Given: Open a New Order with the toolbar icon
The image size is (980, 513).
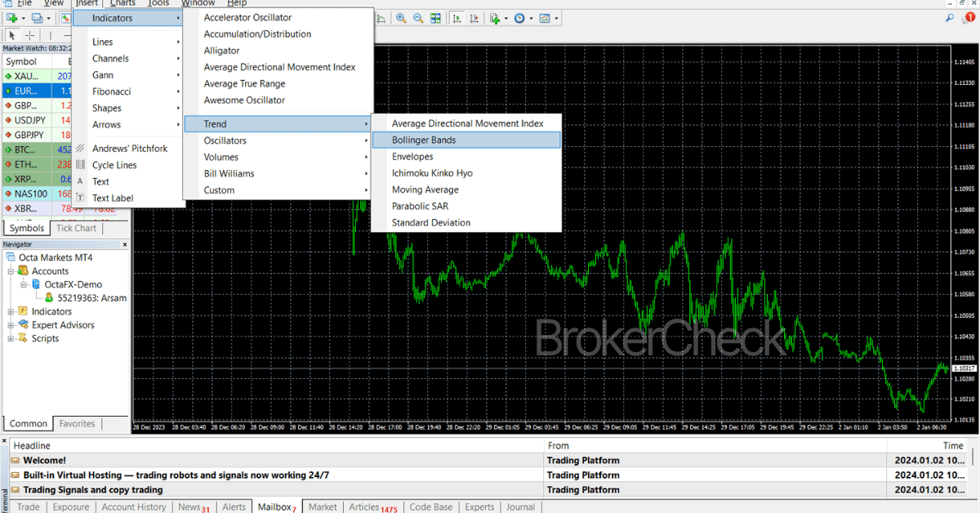Looking at the screenshot, I should (x=493, y=18).
